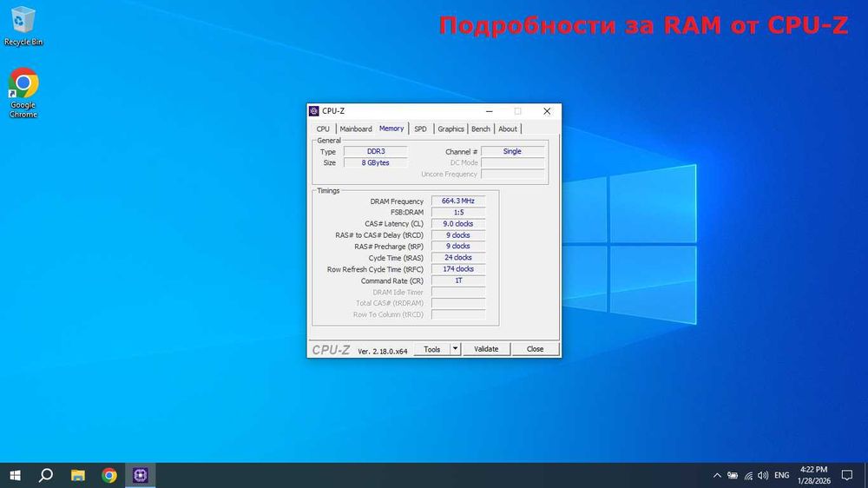This screenshot has width=868, height=488.
Task: Click the empty Total CAS# (tRDRAM) field
Action: 458,303
